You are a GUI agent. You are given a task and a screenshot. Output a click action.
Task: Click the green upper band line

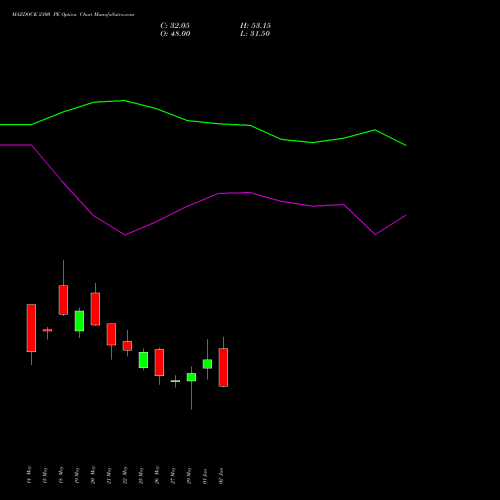203,122
